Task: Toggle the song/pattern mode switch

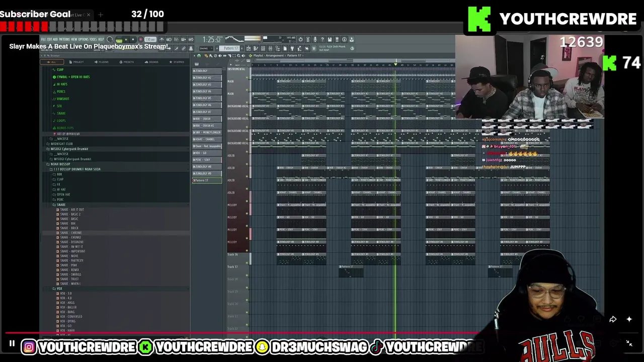Action: click(119, 40)
